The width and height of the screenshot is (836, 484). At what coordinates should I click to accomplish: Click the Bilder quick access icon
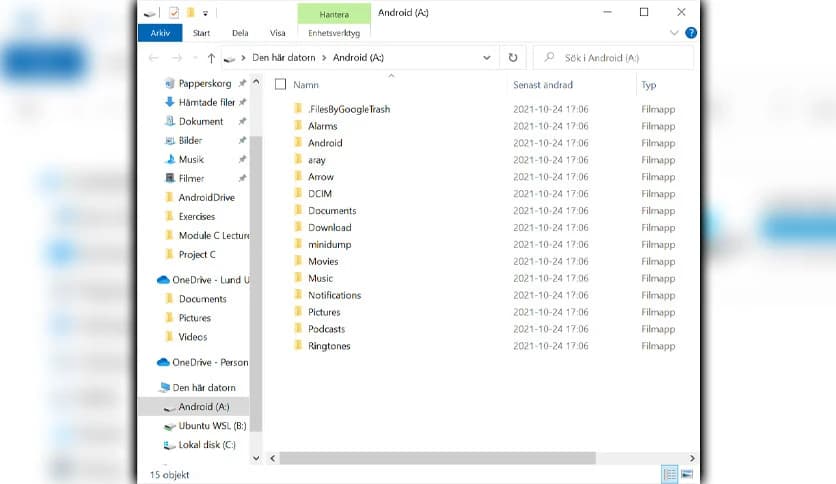pyautogui.click(x=170, y=140)
